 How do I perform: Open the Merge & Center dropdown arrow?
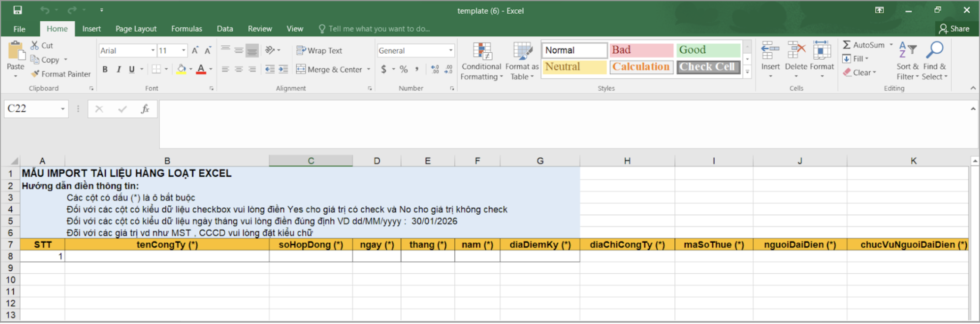point(368,69)
